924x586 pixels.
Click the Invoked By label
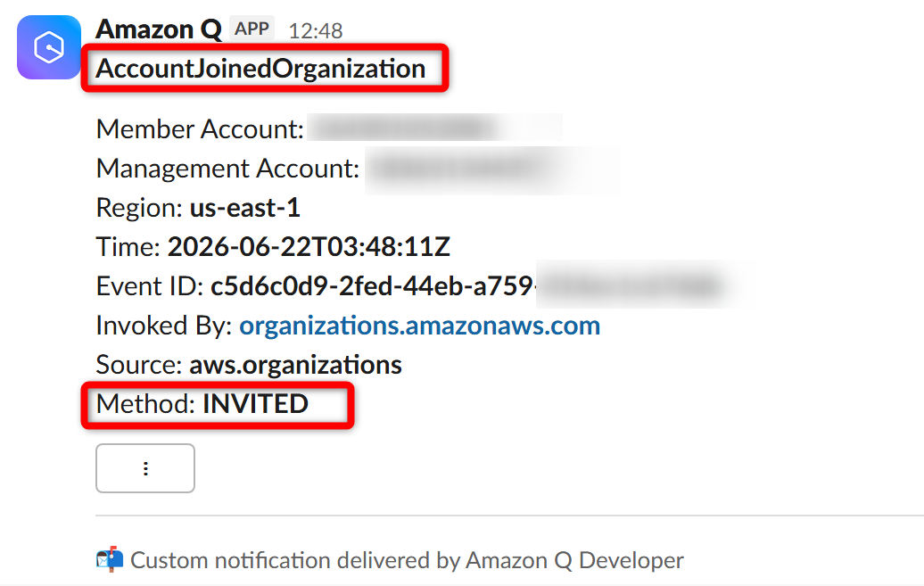(164, 326)
